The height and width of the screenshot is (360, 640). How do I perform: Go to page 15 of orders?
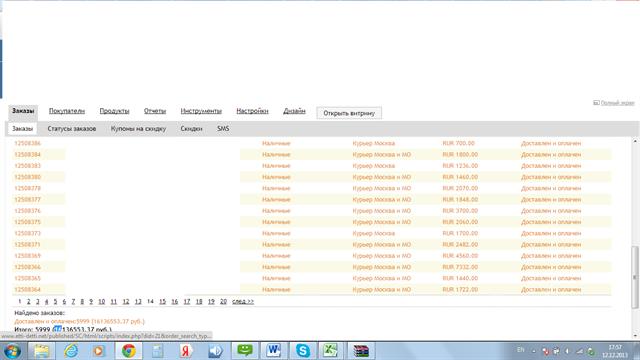tap(162, 302)
